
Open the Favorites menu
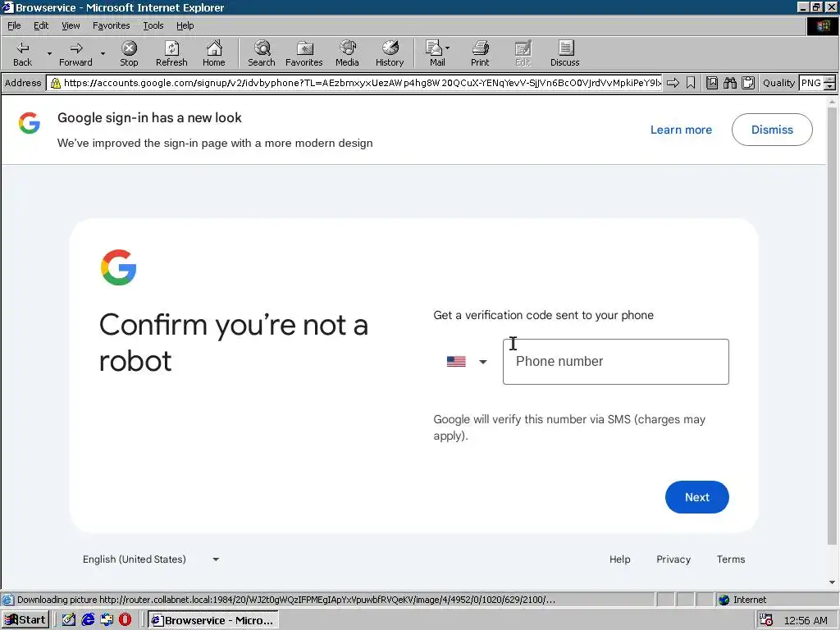click(x=111, y=25)
